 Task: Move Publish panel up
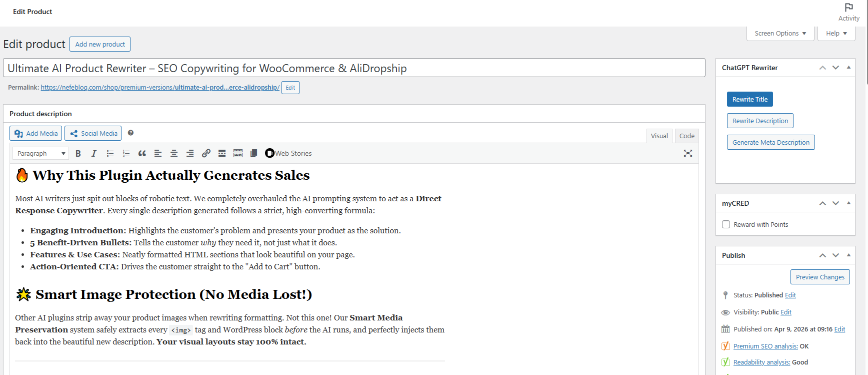click(822, 255)
